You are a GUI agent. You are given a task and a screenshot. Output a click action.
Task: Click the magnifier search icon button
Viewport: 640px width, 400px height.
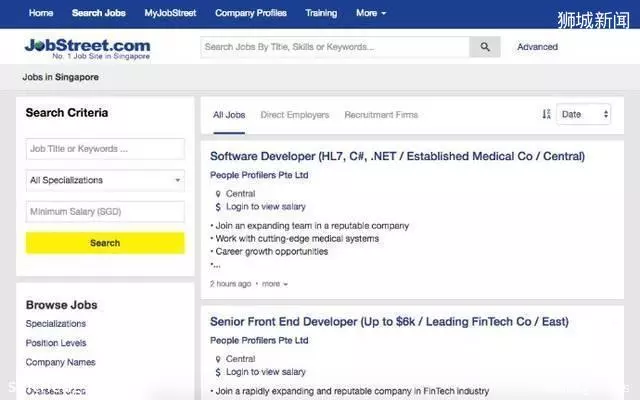(485, 47)
